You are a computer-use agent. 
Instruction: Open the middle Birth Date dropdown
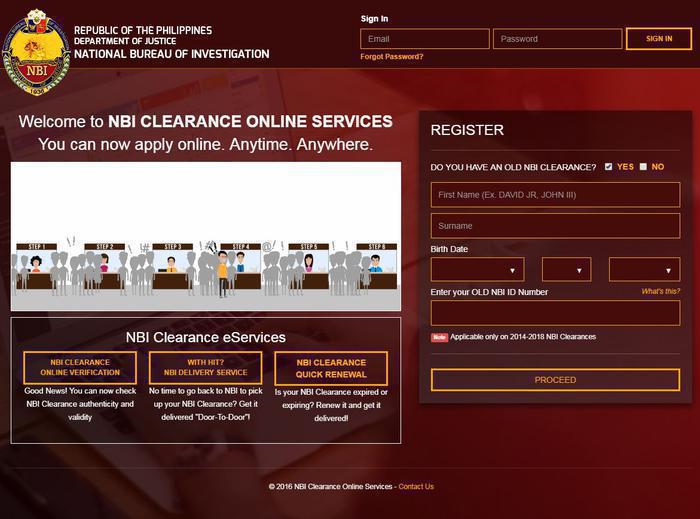coord(567,270)
